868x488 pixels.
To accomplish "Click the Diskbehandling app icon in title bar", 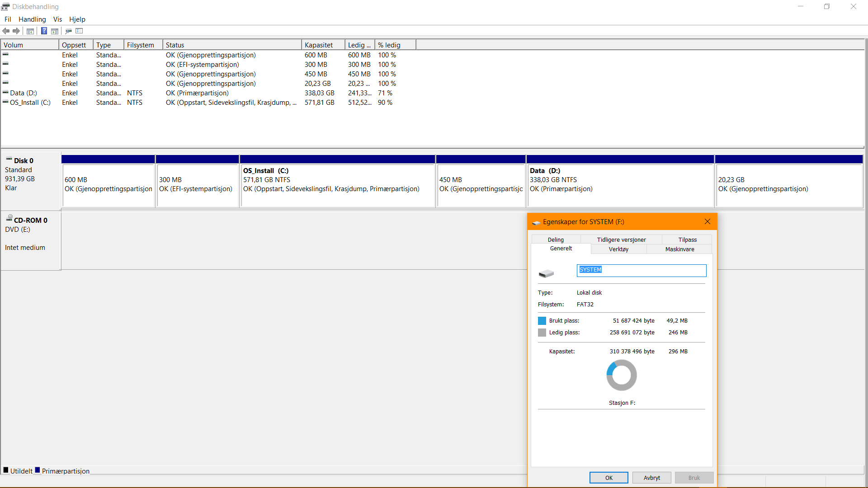I will click(5, 7).
